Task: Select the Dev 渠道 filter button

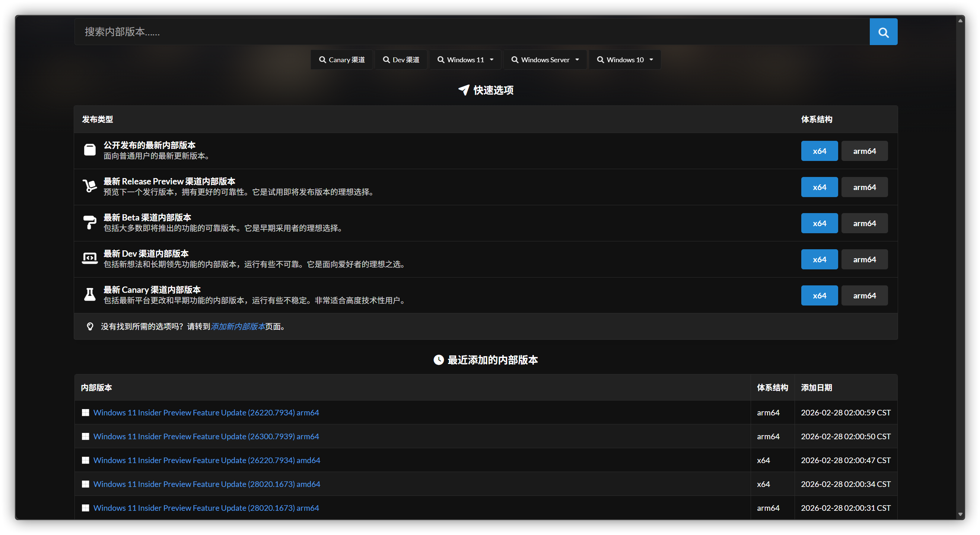Action: 401,59
